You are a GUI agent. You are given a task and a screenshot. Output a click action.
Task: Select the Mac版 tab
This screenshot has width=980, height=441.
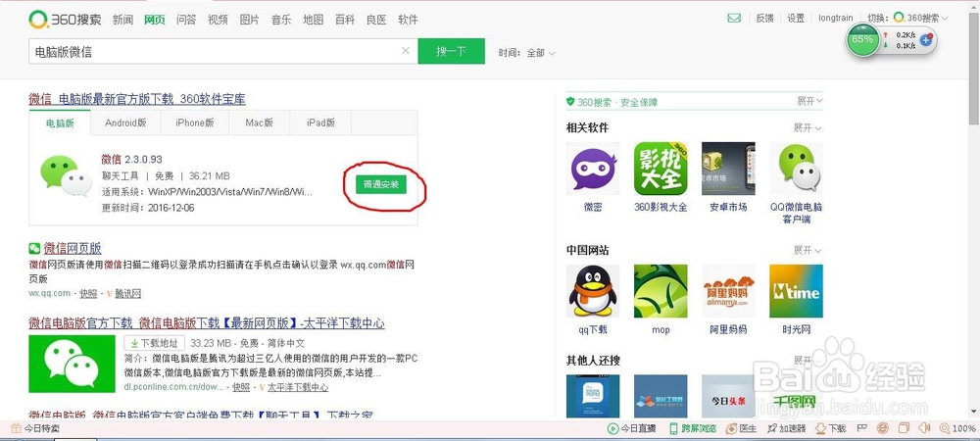(x=260, y=122)
